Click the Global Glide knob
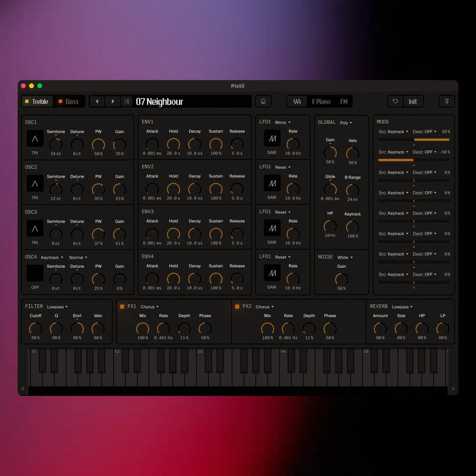This screenshot has width=476, height=476. point(330,189)
